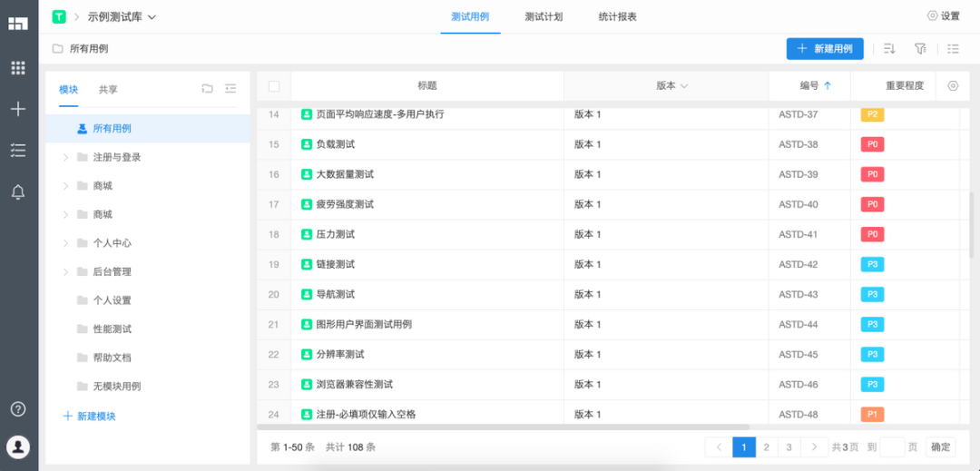Select the 无模块用例 module
The width and height of the screenshot is (980, 471).
coord(117,387)
